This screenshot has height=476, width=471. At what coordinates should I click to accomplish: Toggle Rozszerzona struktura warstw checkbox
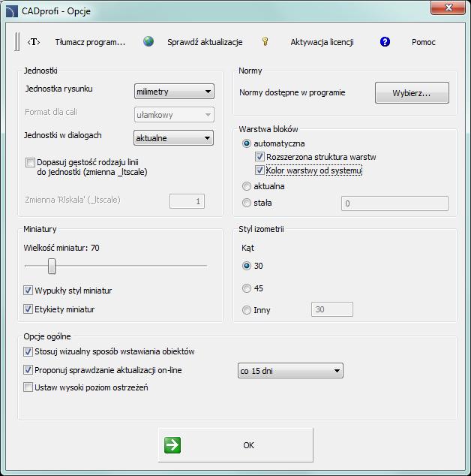[x=259, y=157]
